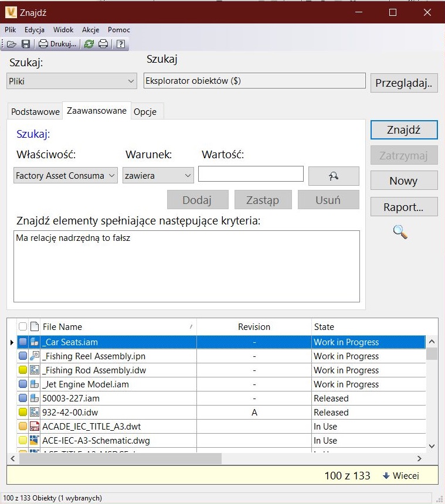This screenshot has height=504, width=445.
Task: Click the magnifying glass below Raport
Action: pyautogui.click(x=400, y=232)
